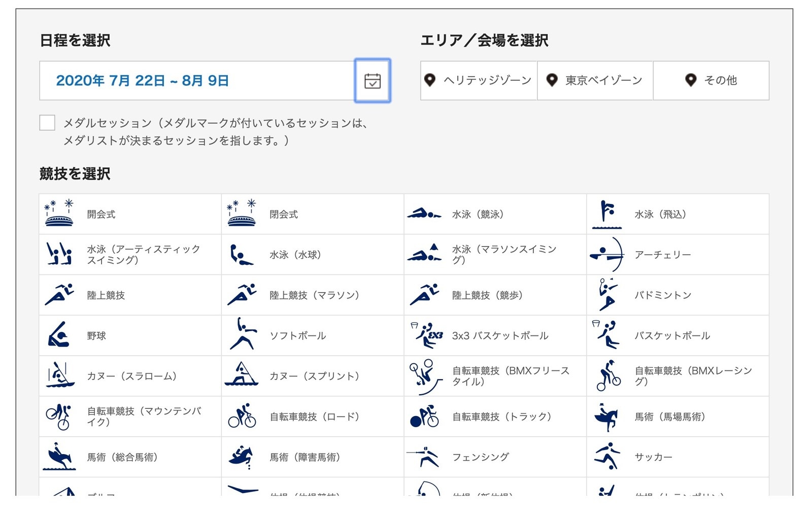Select the ヘリテッジゾーン area button
The height and width of the screenshot is (518, 812).
[x=479, y=80]
